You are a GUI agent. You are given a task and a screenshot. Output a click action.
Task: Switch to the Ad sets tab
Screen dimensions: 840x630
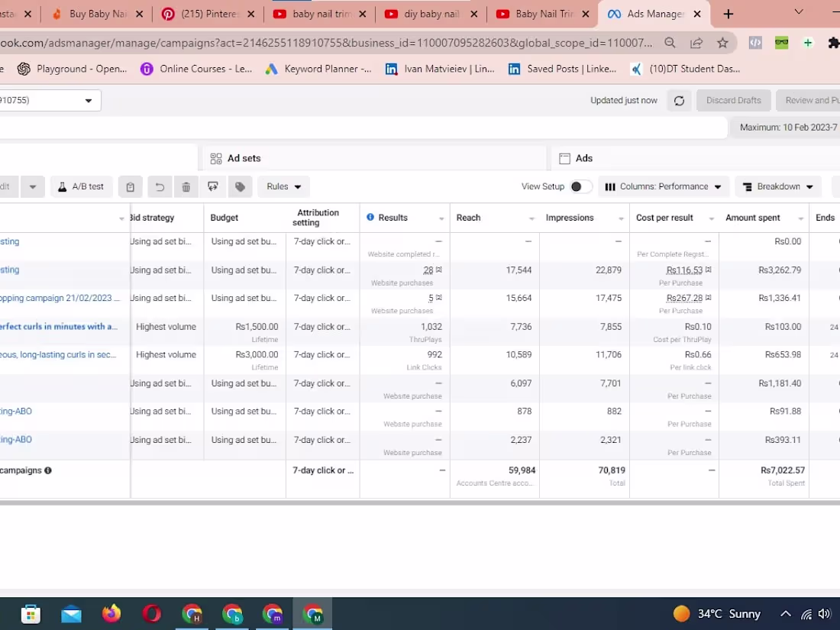click(375, 159)
